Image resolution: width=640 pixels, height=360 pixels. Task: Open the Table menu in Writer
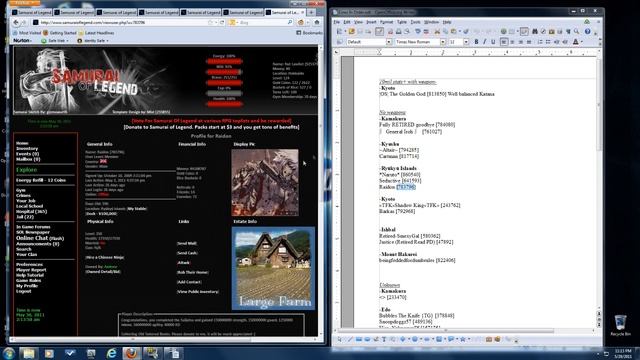point(402,22)
